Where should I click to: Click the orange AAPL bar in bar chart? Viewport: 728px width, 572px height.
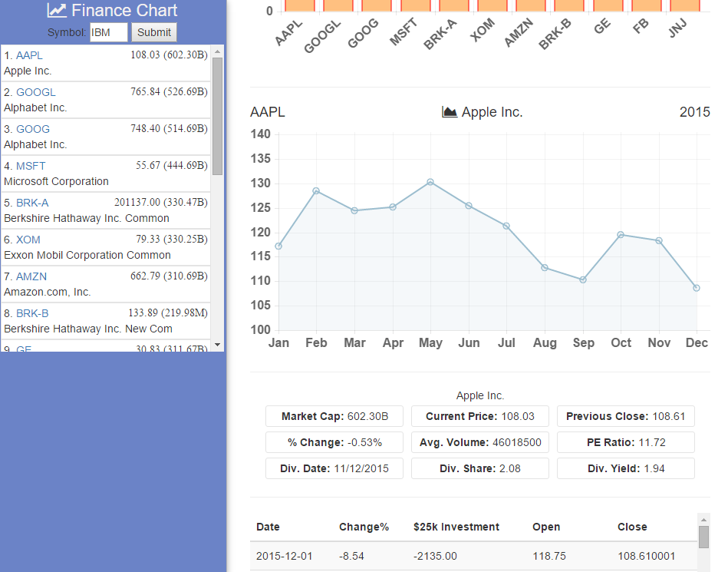pyautogui.click(x=303, y=5)
